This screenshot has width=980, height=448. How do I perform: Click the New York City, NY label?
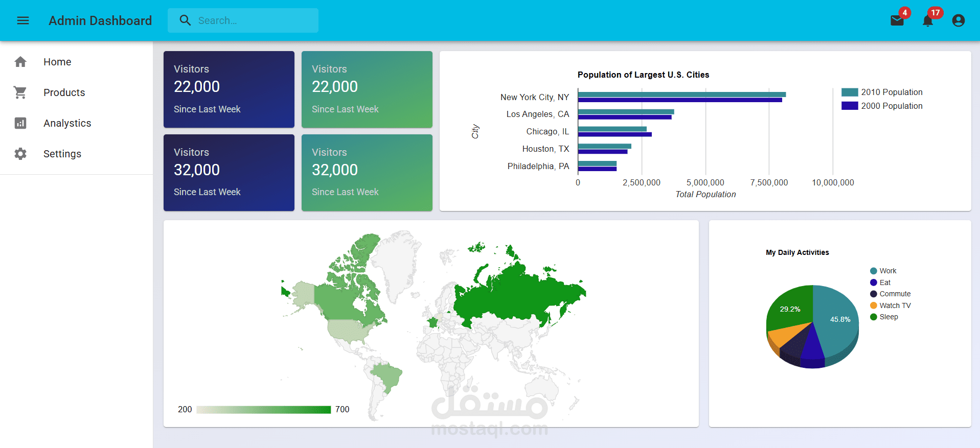(x=535, y=97)
